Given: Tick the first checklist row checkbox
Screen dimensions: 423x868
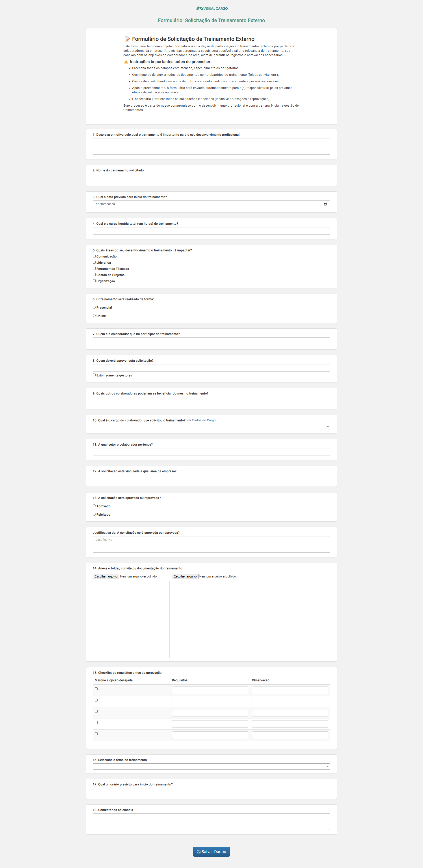Looking at the screenshot, I should click(x=96, y=689).
